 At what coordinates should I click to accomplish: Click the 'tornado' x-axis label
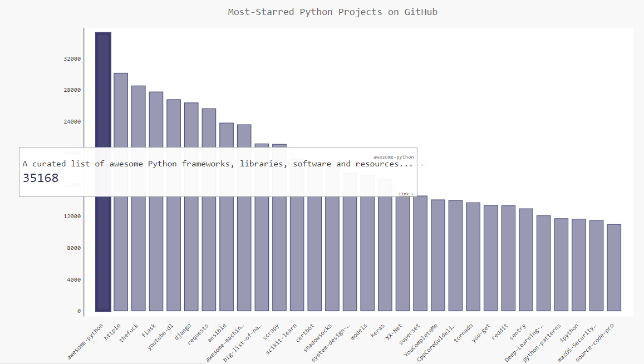pos(464,333)
